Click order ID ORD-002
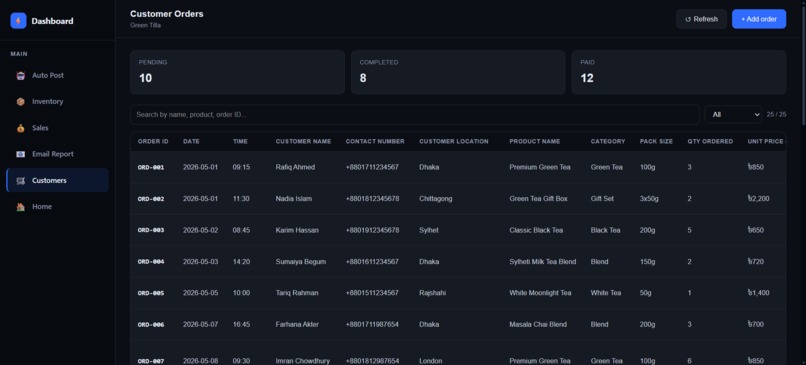 click(x=151, y=198)
